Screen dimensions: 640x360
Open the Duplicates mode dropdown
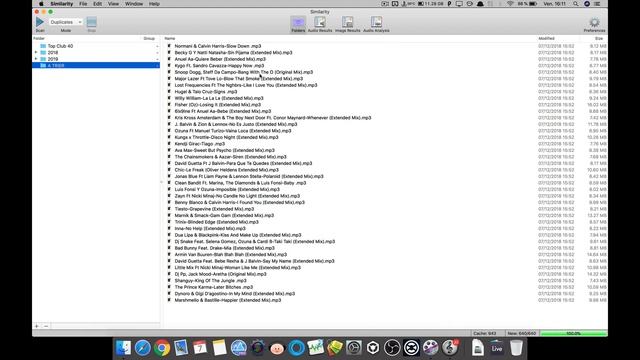[x=66, y=22]
